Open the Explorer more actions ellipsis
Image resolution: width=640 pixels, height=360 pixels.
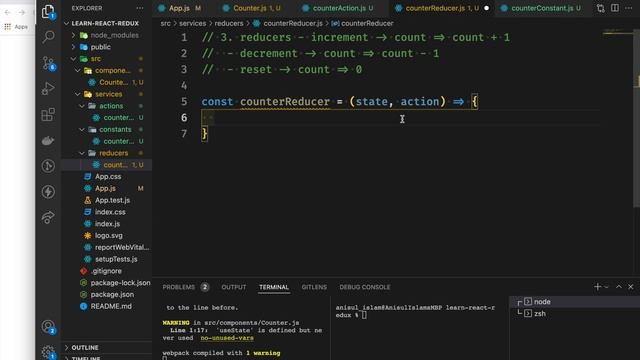coord(140,8)
